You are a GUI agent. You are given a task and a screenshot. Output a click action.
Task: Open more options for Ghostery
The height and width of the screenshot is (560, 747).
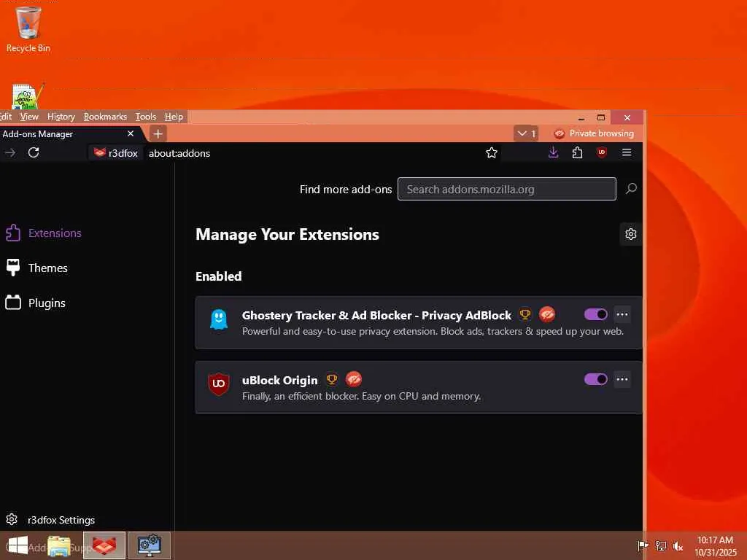622,314
